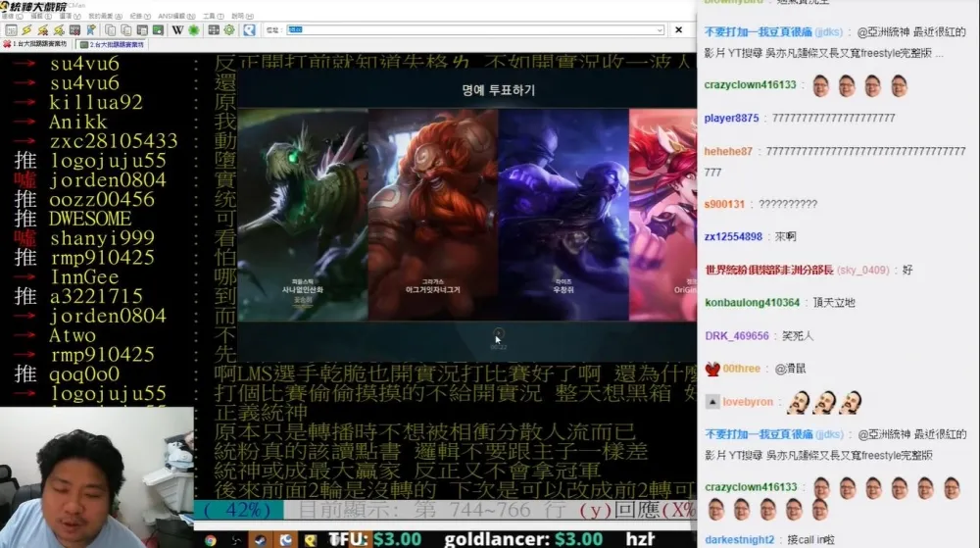Open the ANSI編輯 menu
This screenshot has width=980, height=548.
click(x=176, y=17)
